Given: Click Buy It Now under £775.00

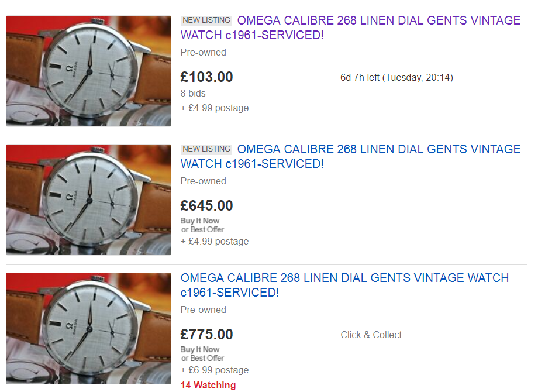Looking at the screenshot, I should pyautogui.click(x=199, y=349).
